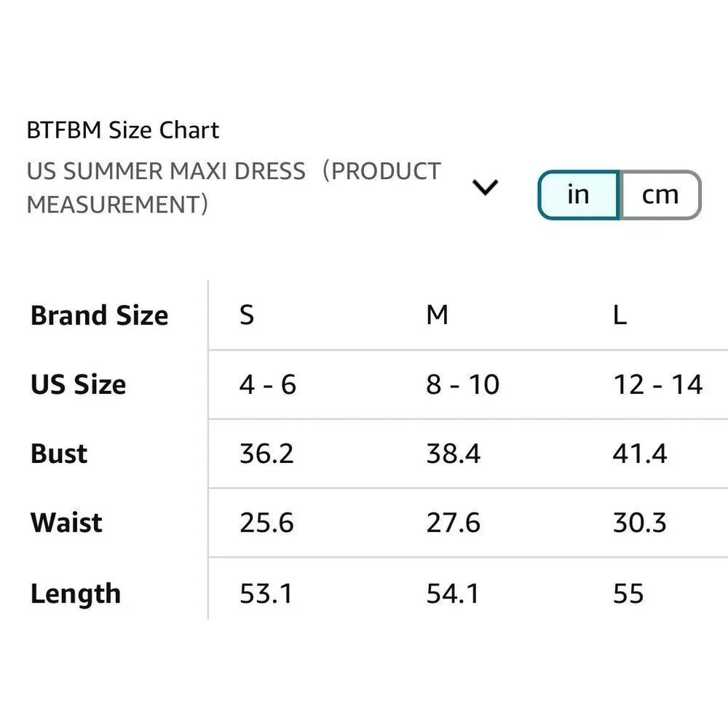
Task: Click the Length row label
Action: click(75, 594)
